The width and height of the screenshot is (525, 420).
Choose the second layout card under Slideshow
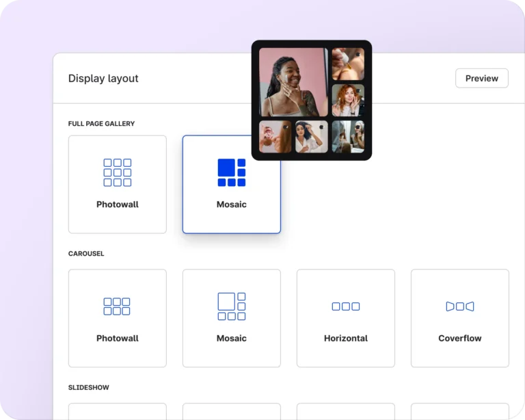[231, 411]
